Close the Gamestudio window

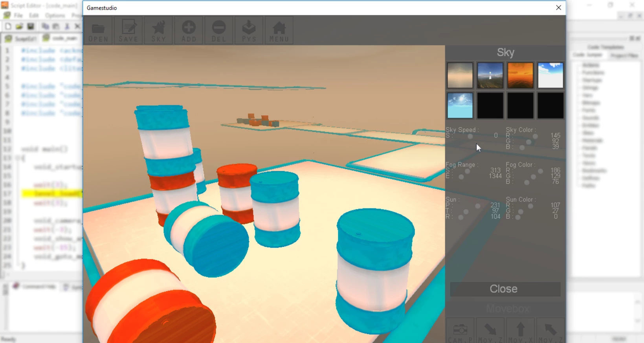[558, 7]
